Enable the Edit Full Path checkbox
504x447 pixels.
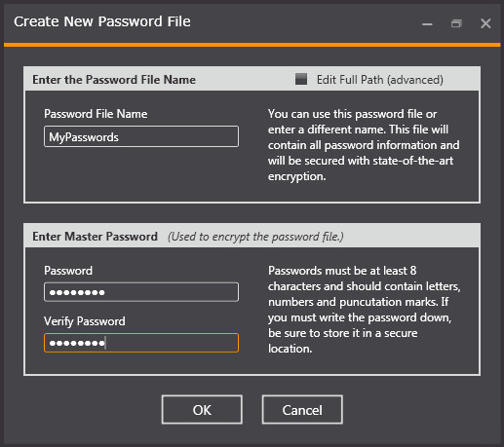coord(301,79)
